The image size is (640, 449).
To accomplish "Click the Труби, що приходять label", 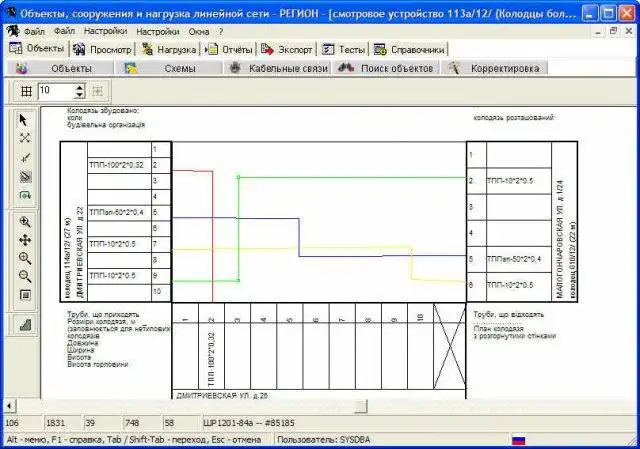I will 103,314.
